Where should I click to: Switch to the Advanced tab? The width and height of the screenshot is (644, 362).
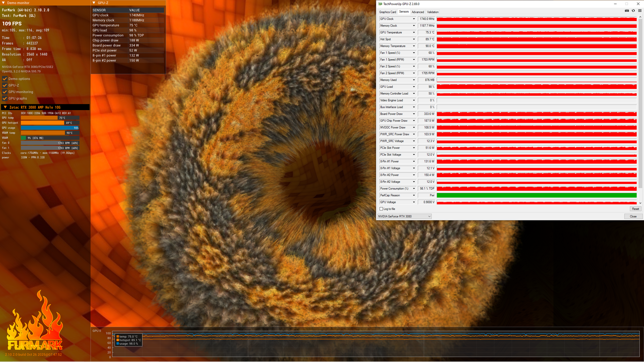coord(417,12)
